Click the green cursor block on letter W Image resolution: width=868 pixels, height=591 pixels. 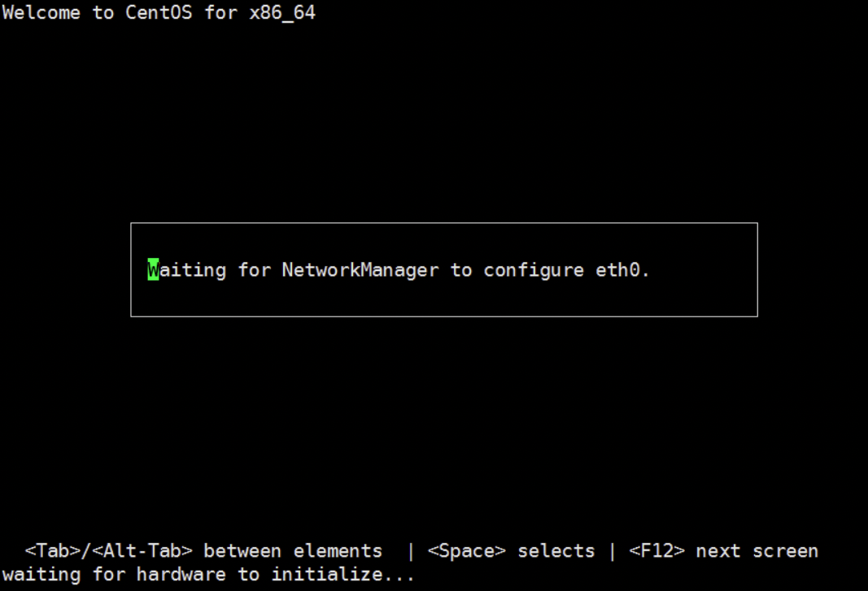(153, 269)
